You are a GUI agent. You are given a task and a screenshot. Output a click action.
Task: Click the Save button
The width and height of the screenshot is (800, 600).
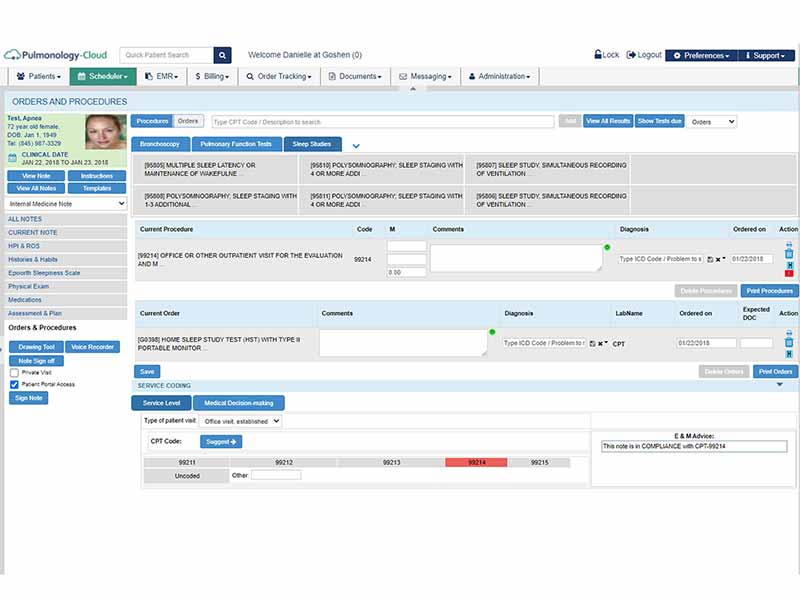click(147, 371)
